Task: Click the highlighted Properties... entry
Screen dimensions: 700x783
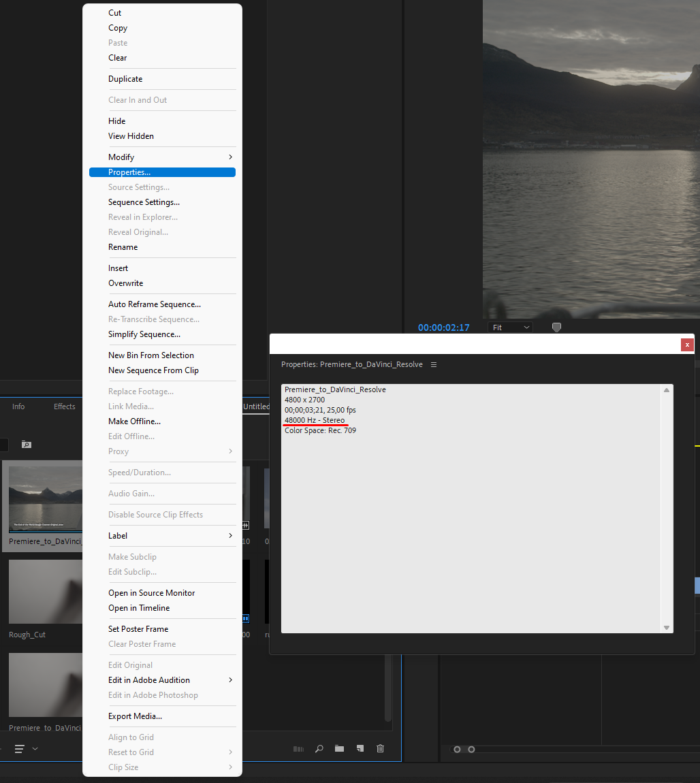Action: click(x=162, y=172)
